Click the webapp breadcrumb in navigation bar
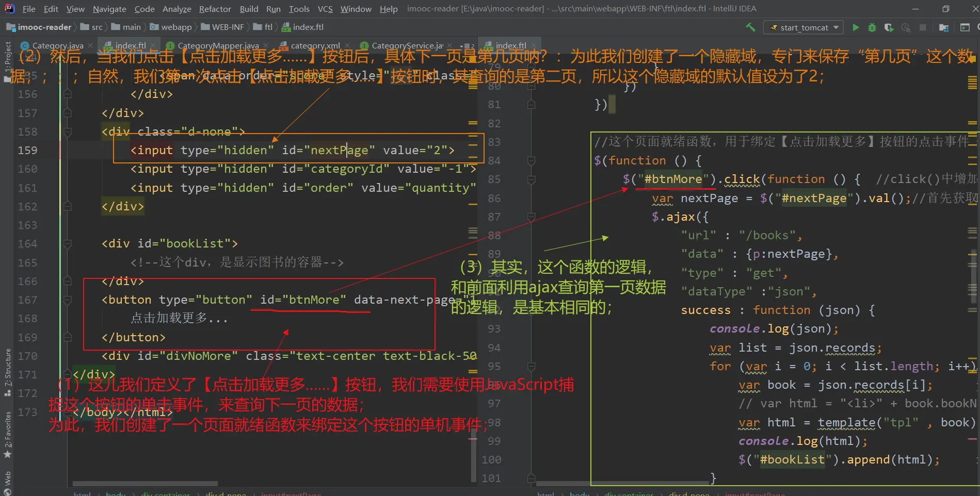This screenshot has height=496, width=980. pyautogui.click(x=176, y=27)
